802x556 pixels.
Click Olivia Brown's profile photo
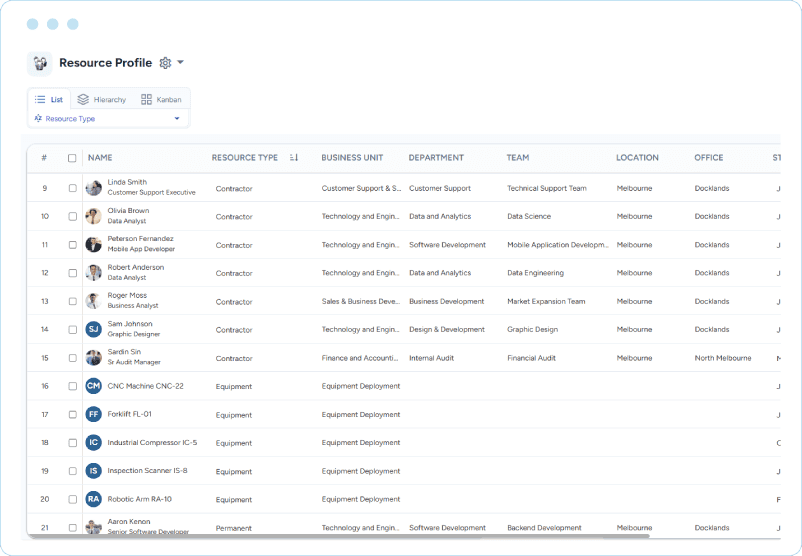tap(93, 216)
